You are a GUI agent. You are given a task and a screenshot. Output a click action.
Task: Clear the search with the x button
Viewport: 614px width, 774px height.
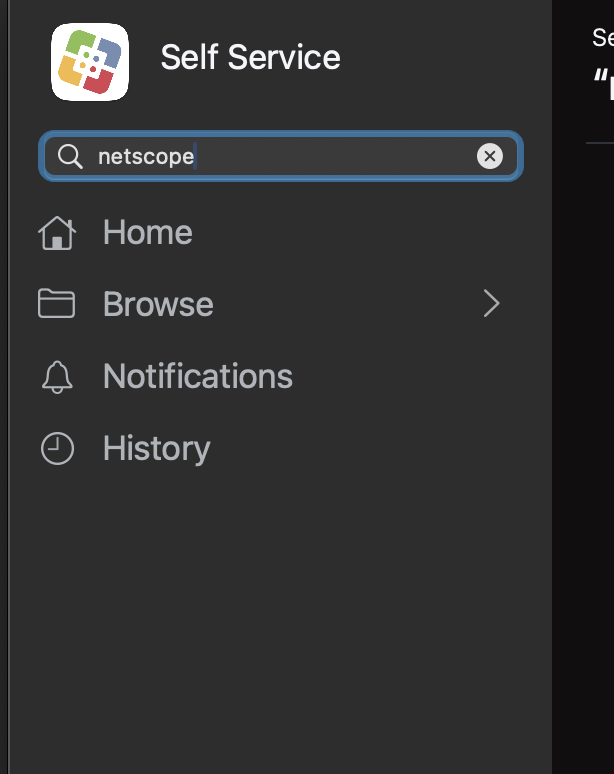coord(490,156)
